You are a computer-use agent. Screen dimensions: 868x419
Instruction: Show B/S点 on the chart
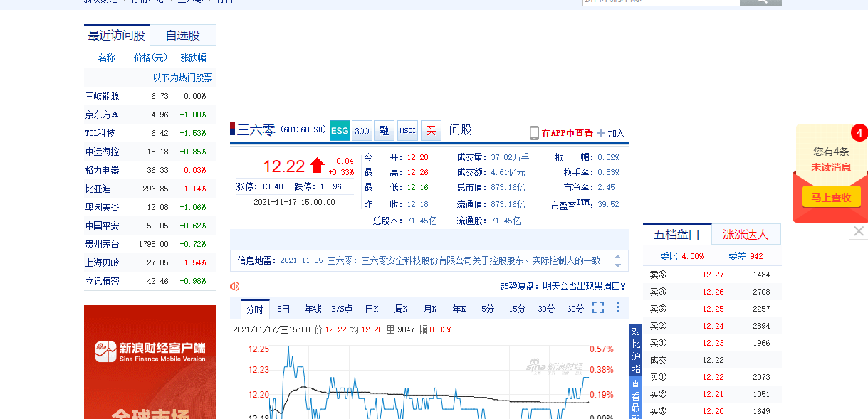342,309
